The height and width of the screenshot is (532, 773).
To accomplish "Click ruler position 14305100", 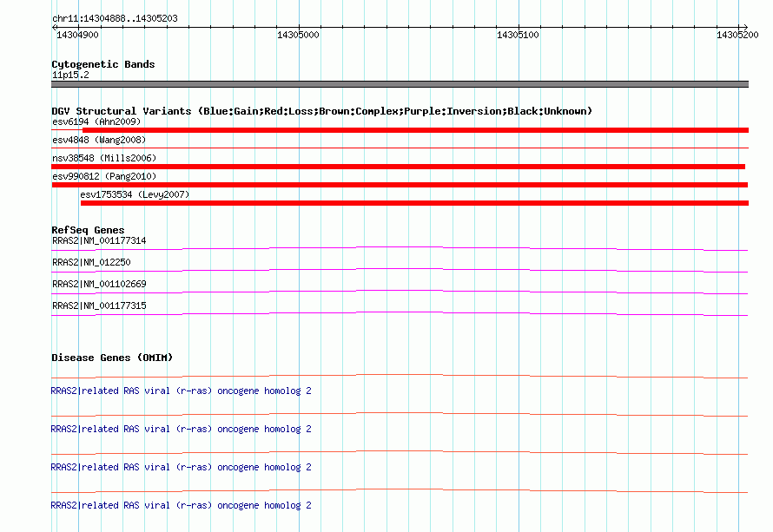I will pyautogui.click(x=518, y=35).
